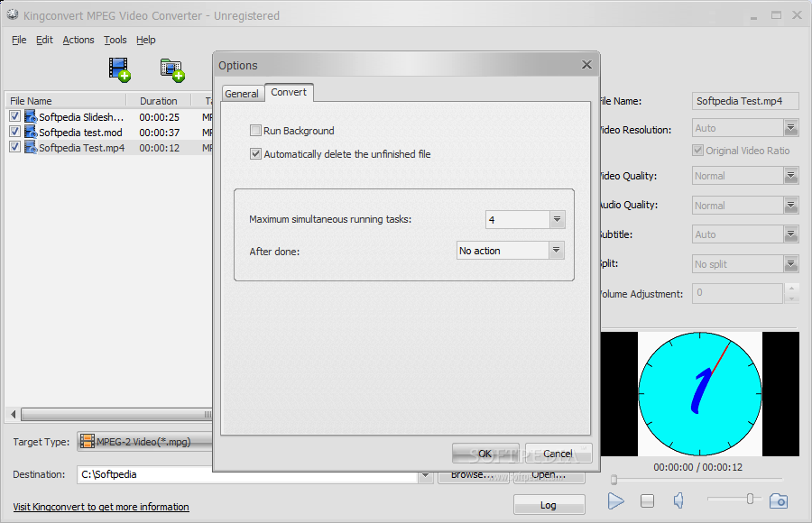
Task: Open the Target Type dropdown
Action: point(145,442)
